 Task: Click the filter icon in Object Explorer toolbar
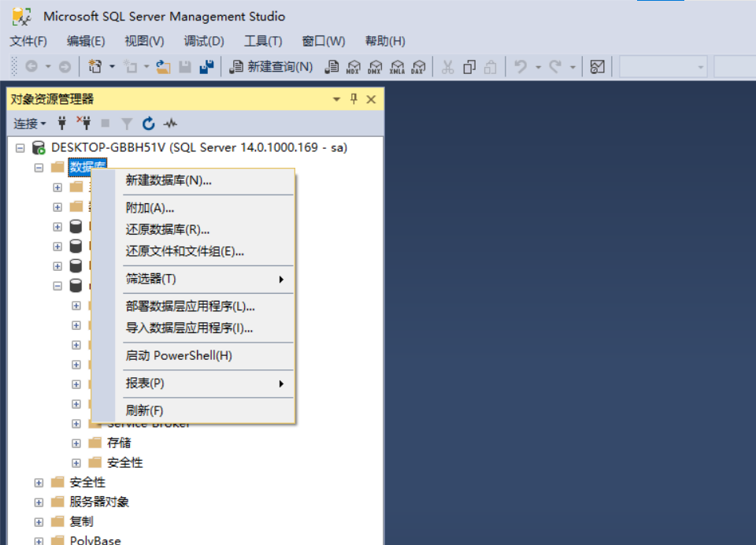127,124
